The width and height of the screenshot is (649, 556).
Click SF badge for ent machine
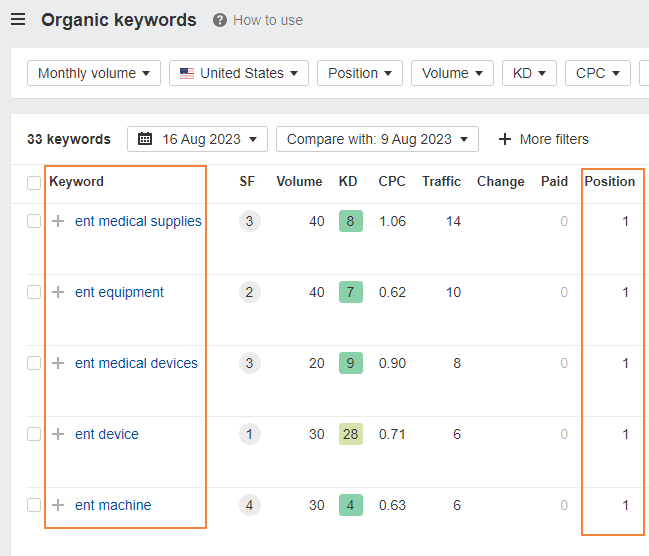249,505
